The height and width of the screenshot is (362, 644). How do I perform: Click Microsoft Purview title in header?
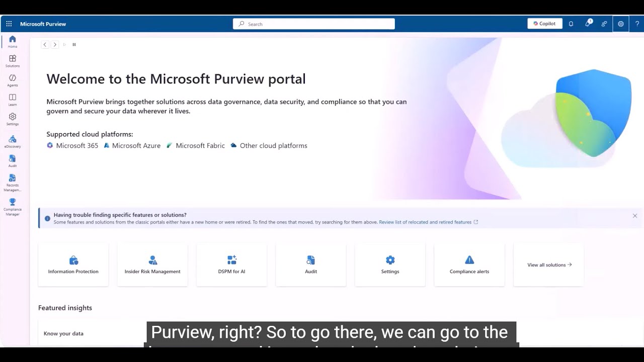(x=43, y=24)
